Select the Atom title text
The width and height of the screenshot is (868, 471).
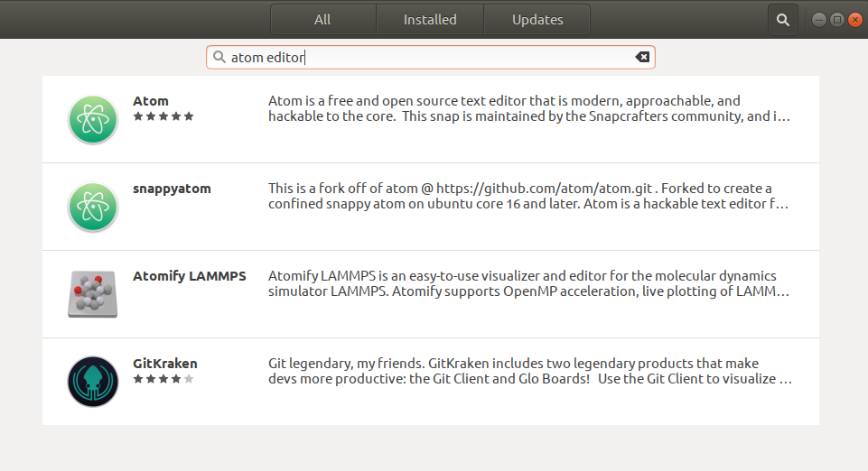coord(151,101)
